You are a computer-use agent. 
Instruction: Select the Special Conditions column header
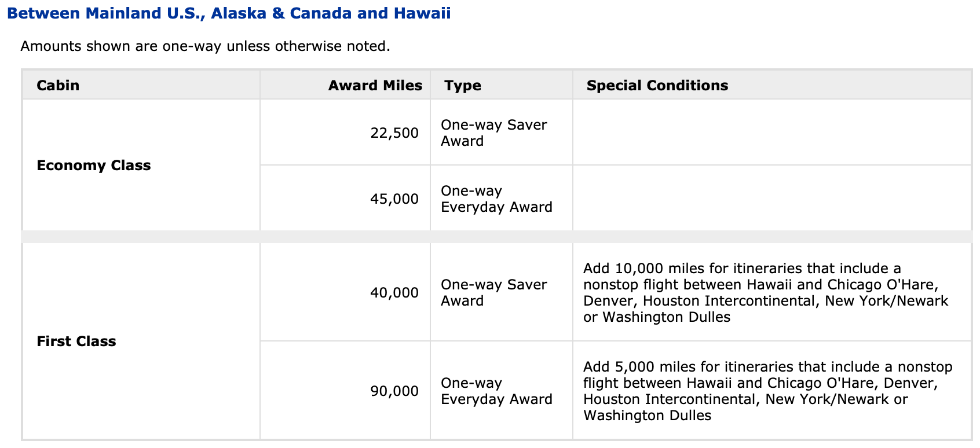[x=657, y=86]
